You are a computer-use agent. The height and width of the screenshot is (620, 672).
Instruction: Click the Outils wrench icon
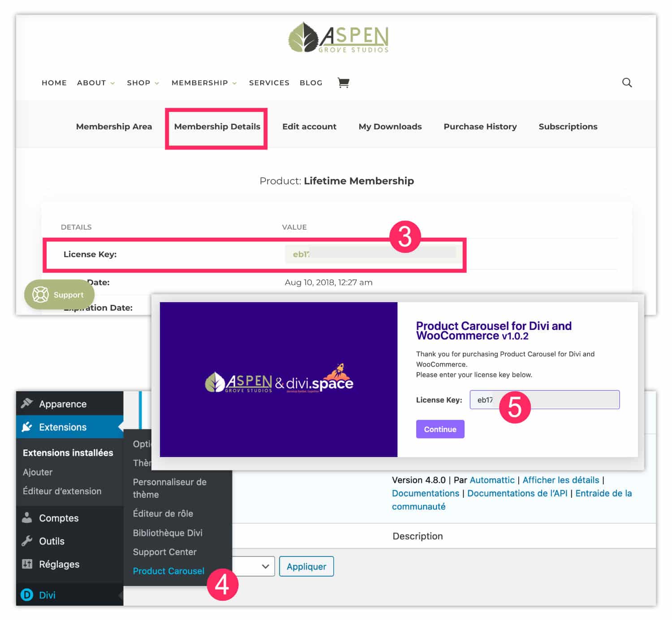pos(27,541)
